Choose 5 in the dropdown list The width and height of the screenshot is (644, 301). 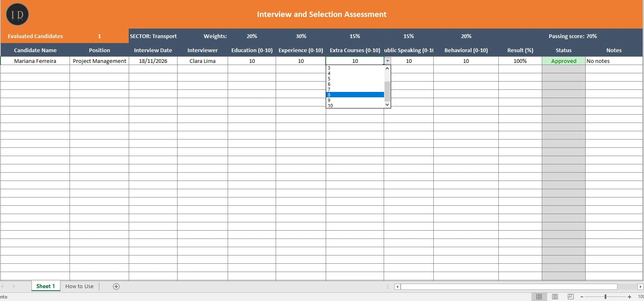(x=355, y=79)
